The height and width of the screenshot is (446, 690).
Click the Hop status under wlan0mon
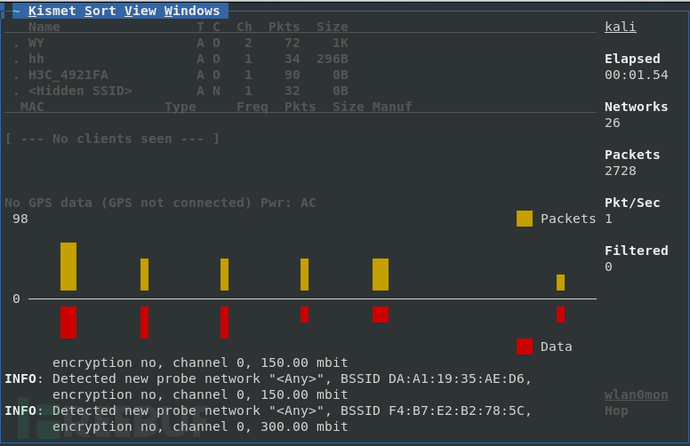click(616, 411)
